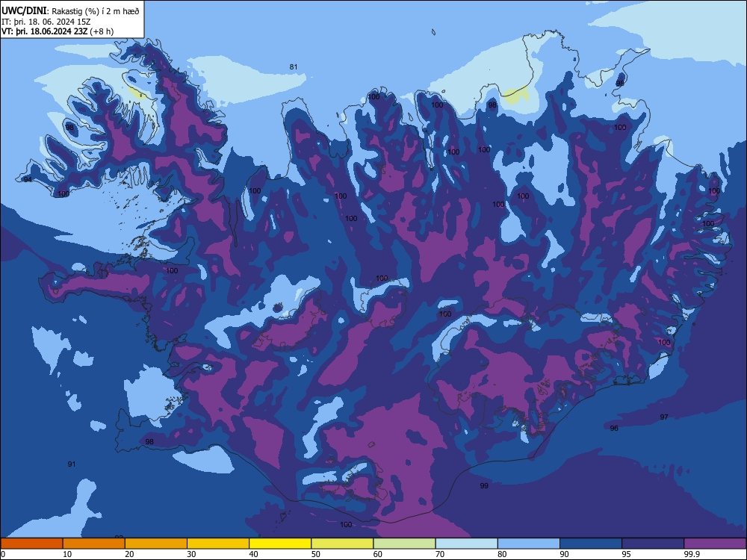Click the '94' humidity value on the map
The image size is (747, 560).
pos(28,179)
